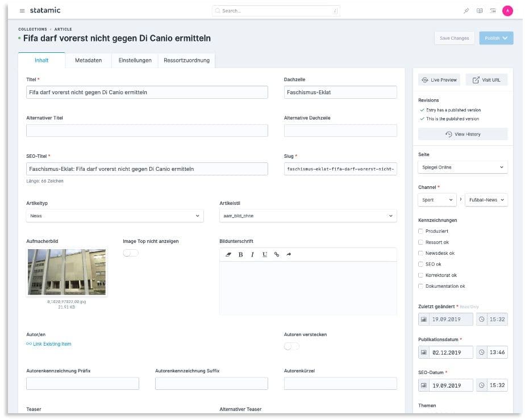Click the remove formatting eraser icon
Screen dimensions: 525x420
228,254
